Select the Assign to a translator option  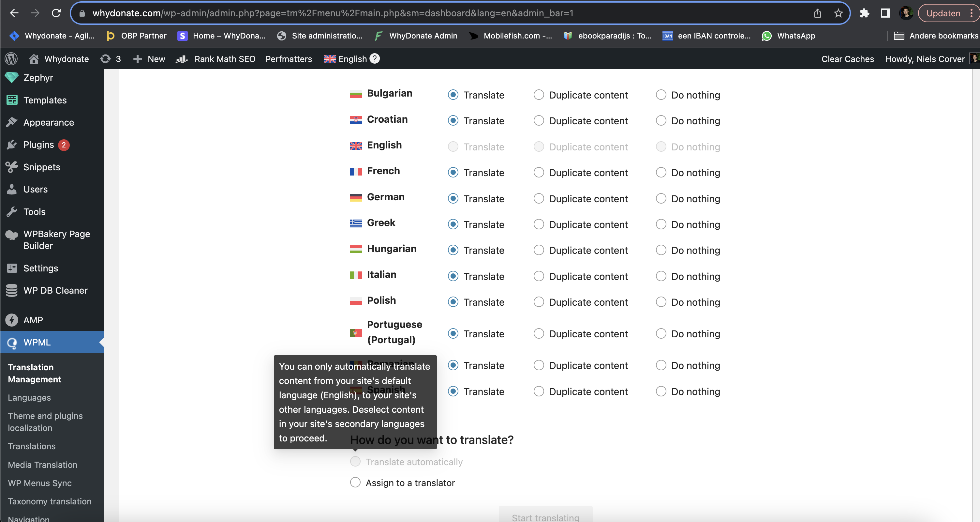click(x=355, y=483)
